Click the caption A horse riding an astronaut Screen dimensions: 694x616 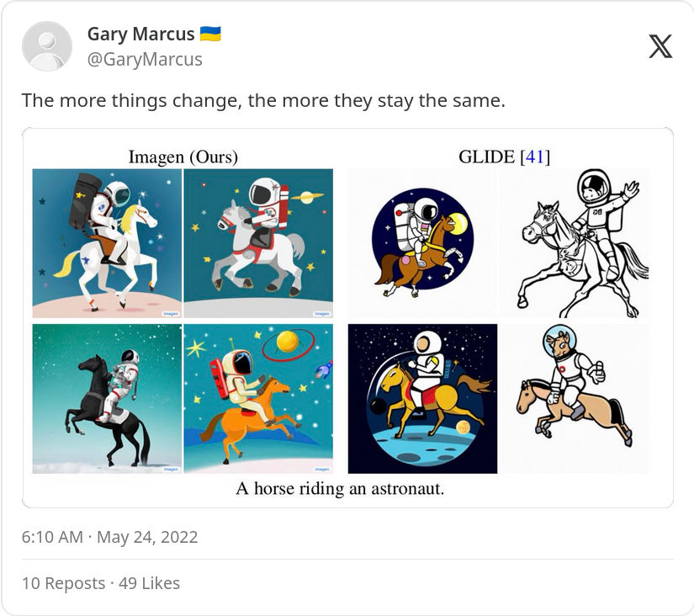[340, 488]
